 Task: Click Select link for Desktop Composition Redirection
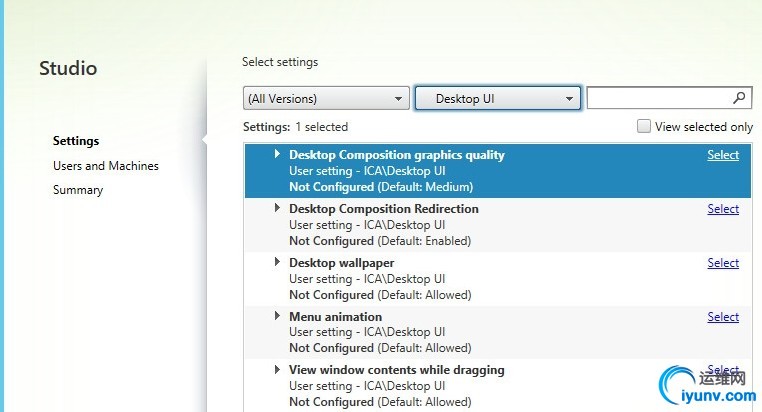tap(723, 209)
